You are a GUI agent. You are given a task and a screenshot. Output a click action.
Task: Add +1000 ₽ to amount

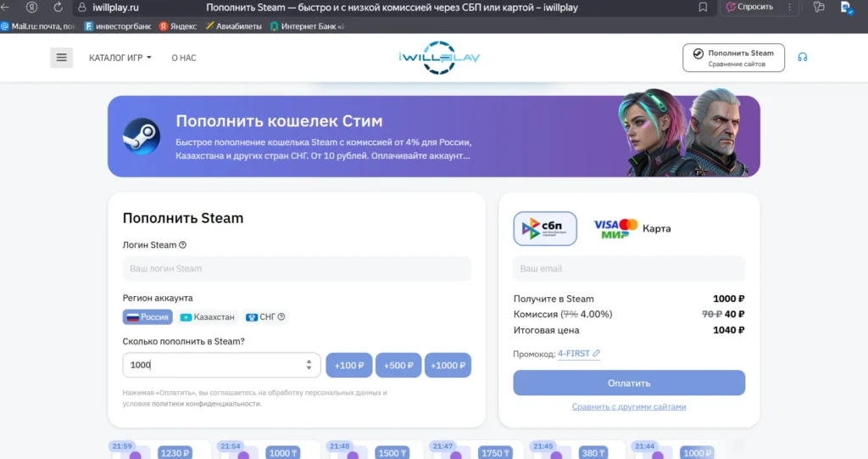448,366
